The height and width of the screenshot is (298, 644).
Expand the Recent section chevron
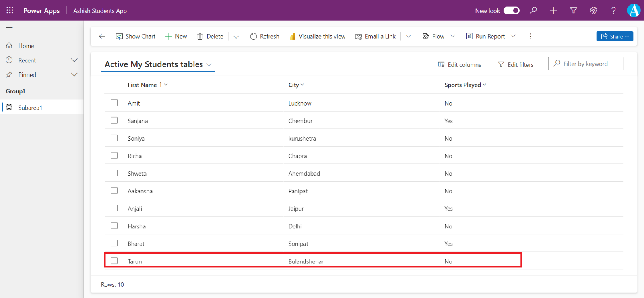74,60
